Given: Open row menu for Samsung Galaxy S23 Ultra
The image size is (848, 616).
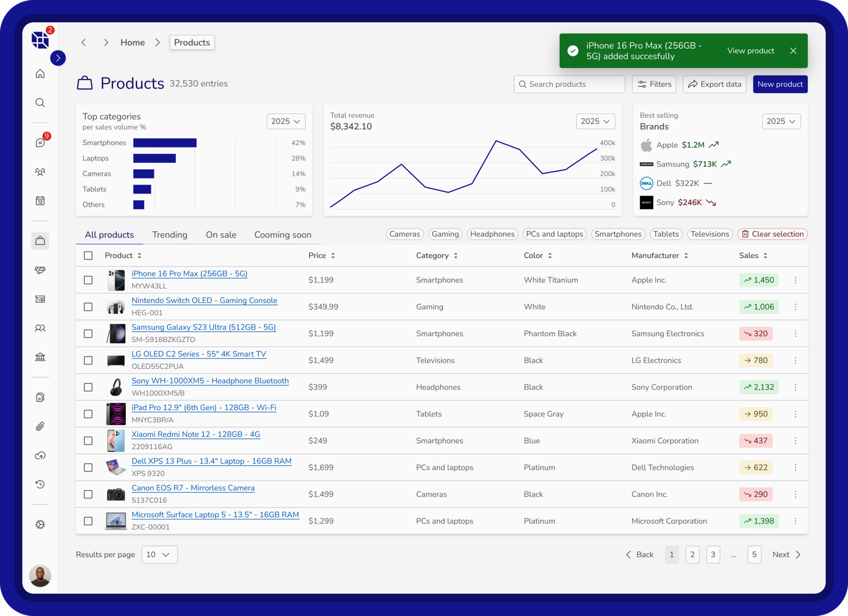Looking at the screenshot, I should (x=796, y=333).
